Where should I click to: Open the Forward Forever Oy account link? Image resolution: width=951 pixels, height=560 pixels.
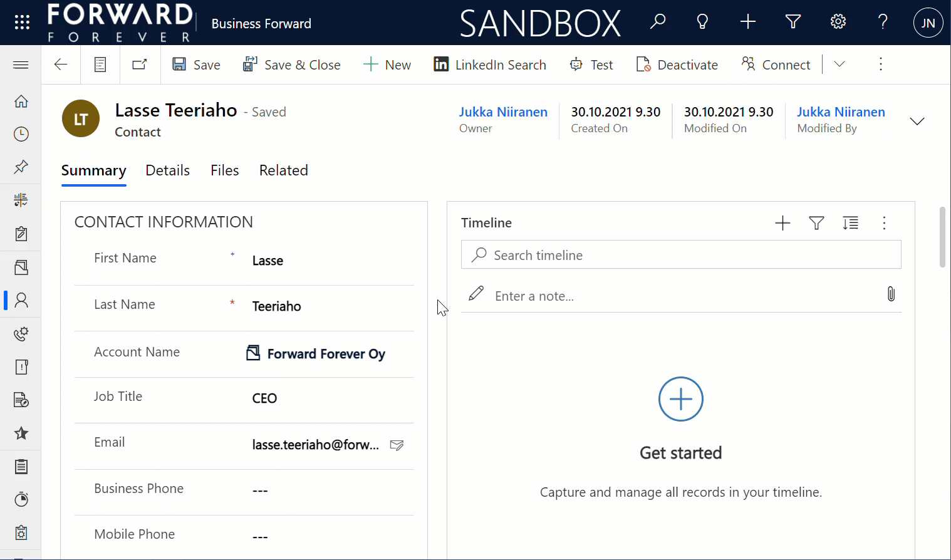pyautogui.click(x=326, y=354)
